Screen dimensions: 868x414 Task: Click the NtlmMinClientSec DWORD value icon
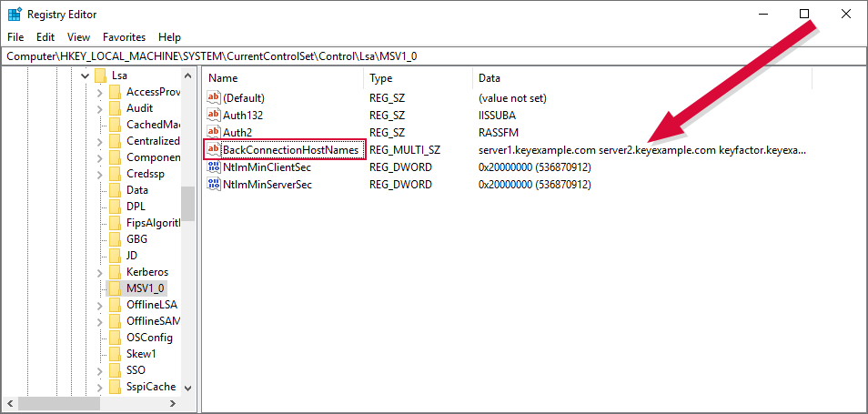tap(214, 167)
